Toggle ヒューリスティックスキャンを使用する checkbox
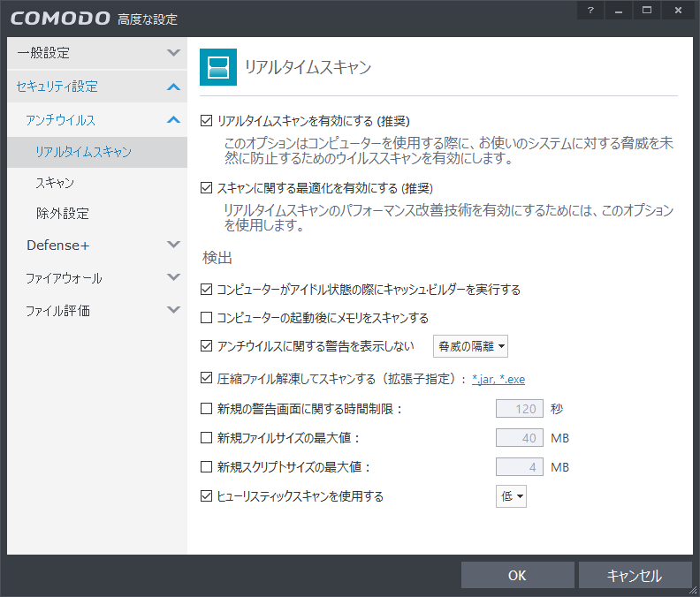Screen dimensions: 700x597 point(206,495)
